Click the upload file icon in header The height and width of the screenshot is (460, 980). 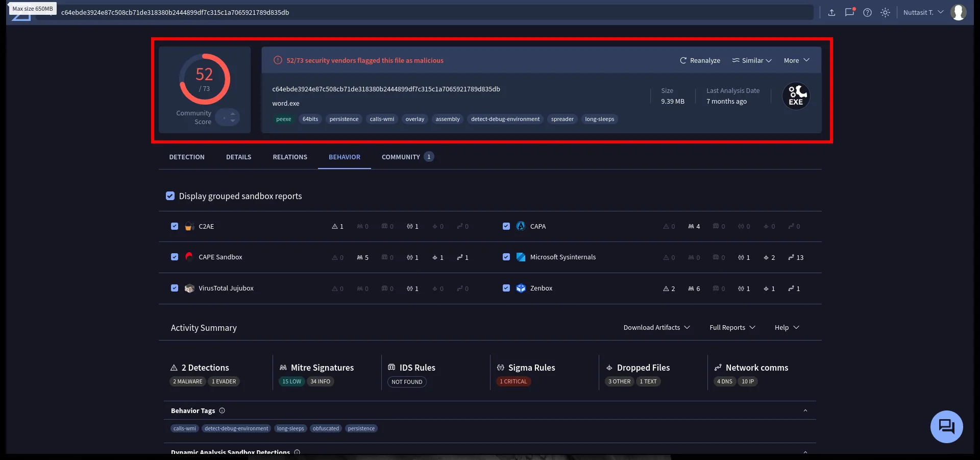click(831, 13)
